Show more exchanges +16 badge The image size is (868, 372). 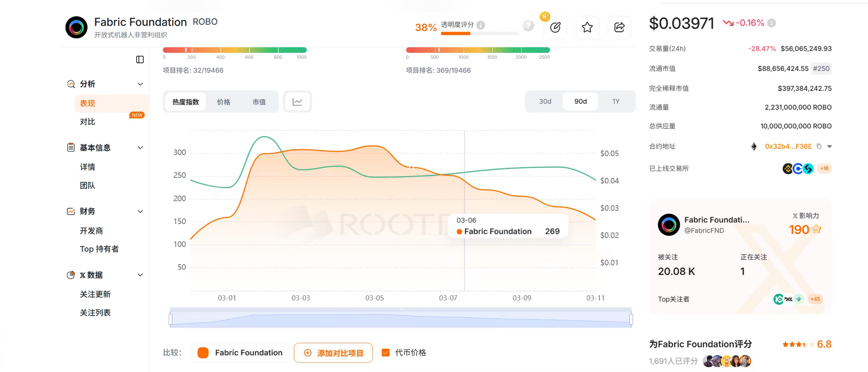(824, 168)
